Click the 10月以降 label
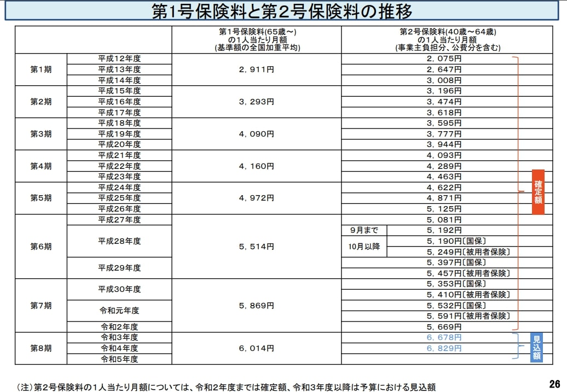The width and height of the screenshot is (567, 392). (x=364, y=247)
